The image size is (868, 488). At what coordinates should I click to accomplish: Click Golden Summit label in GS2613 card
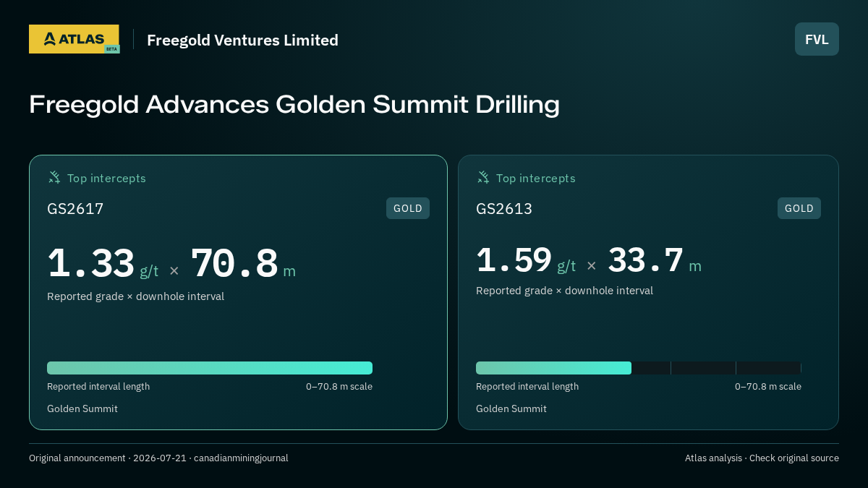click(x=511, y=408)
